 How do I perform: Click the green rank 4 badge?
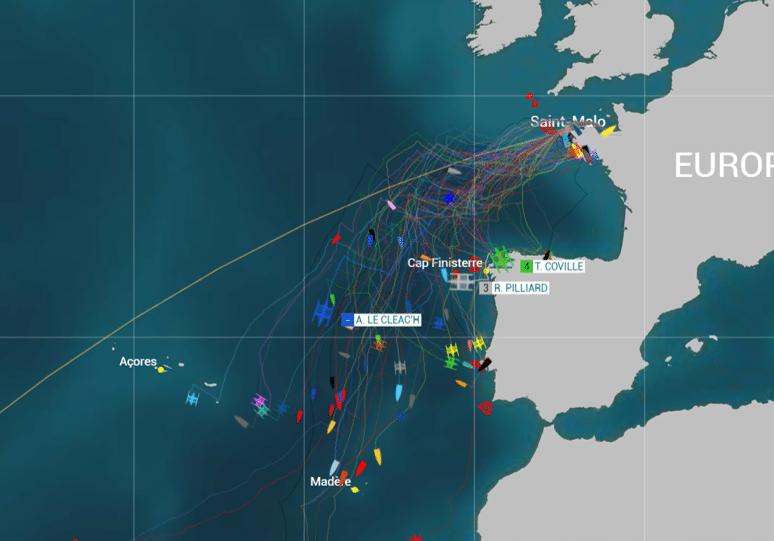[526, 267]
